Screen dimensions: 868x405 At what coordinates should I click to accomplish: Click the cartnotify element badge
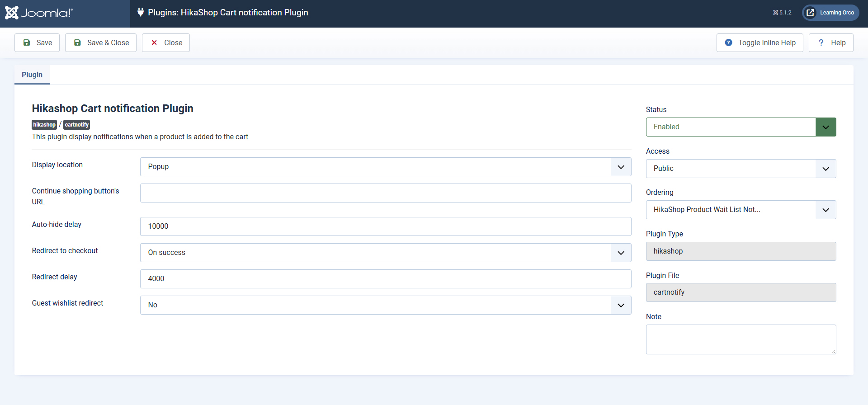76,125
